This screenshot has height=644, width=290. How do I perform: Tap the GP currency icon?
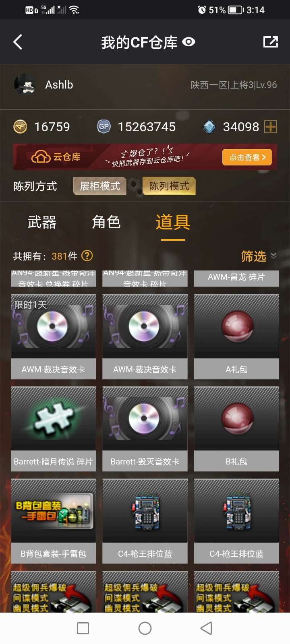[x=104, y=127]
